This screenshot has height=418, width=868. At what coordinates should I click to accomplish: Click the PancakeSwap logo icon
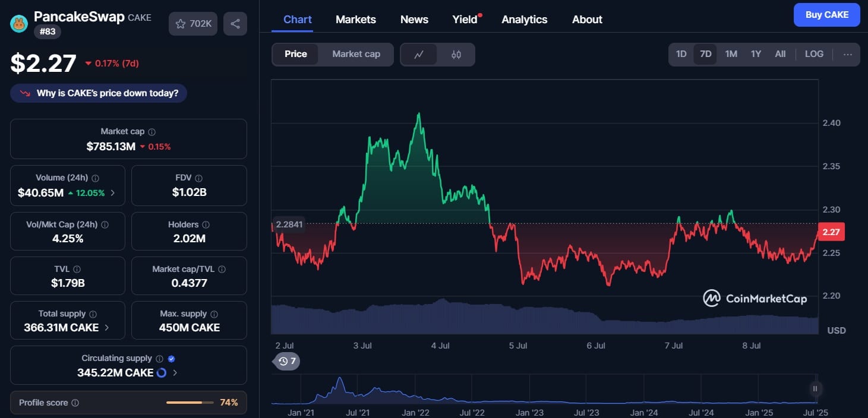20,24
